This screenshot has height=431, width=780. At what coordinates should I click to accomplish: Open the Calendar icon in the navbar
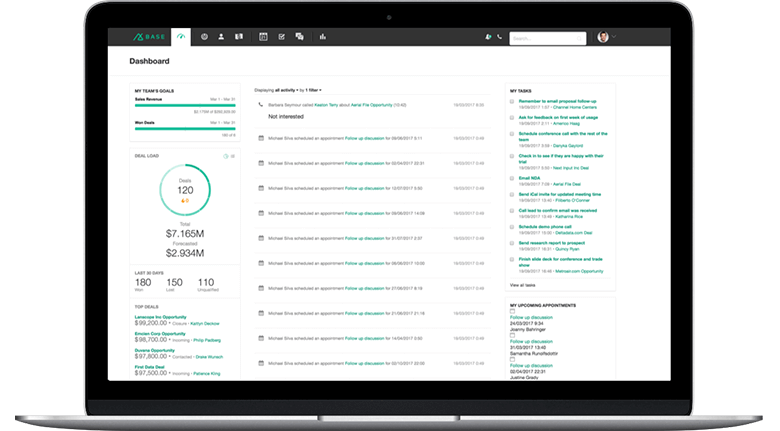[263, 37]
